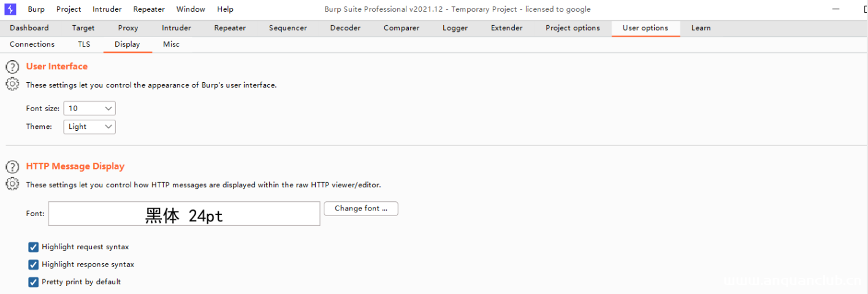
Task: Switch to the Proxy tab
Action: (128, 28)
